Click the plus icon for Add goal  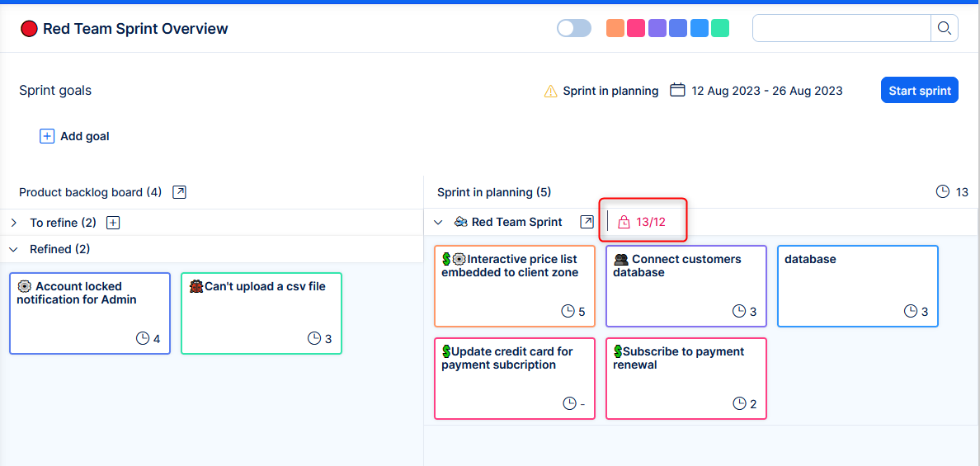coord(47,136)
